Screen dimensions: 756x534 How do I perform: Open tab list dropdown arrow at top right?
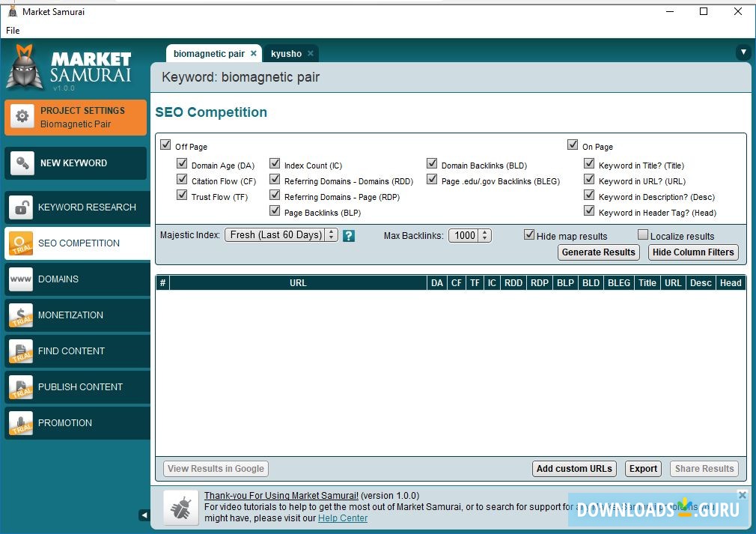[743, 52]
